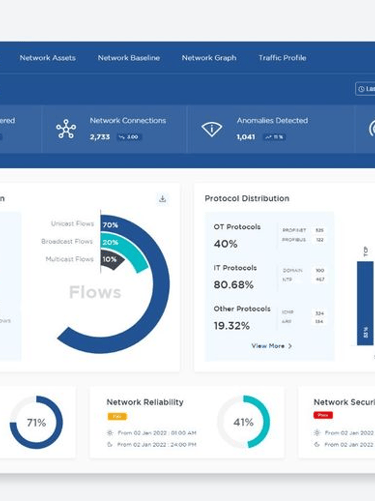
Task: Select the Traffic Profile tab
Action: pyautogui.click(x=282, y=58)
